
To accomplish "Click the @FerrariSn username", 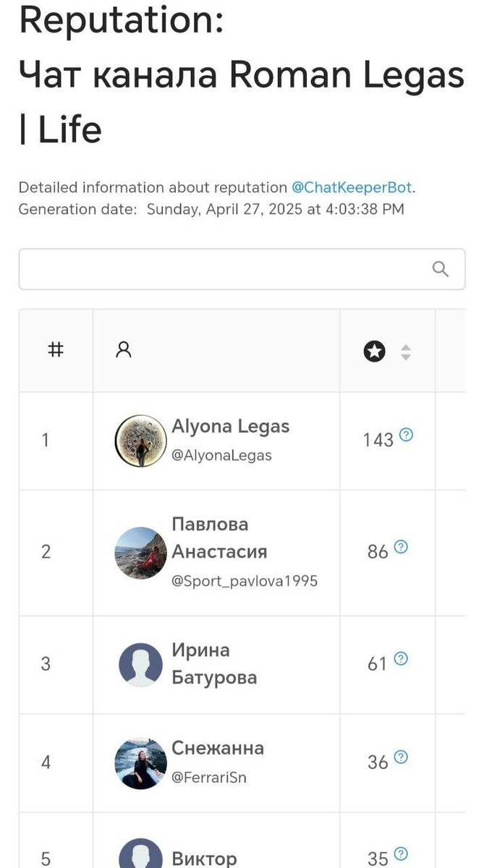I will point(209,778).
